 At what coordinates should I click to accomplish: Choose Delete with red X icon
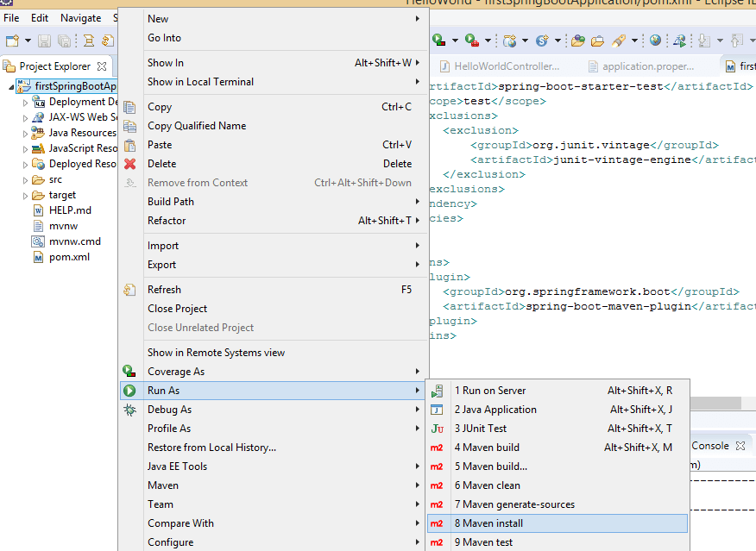[274, 164]
